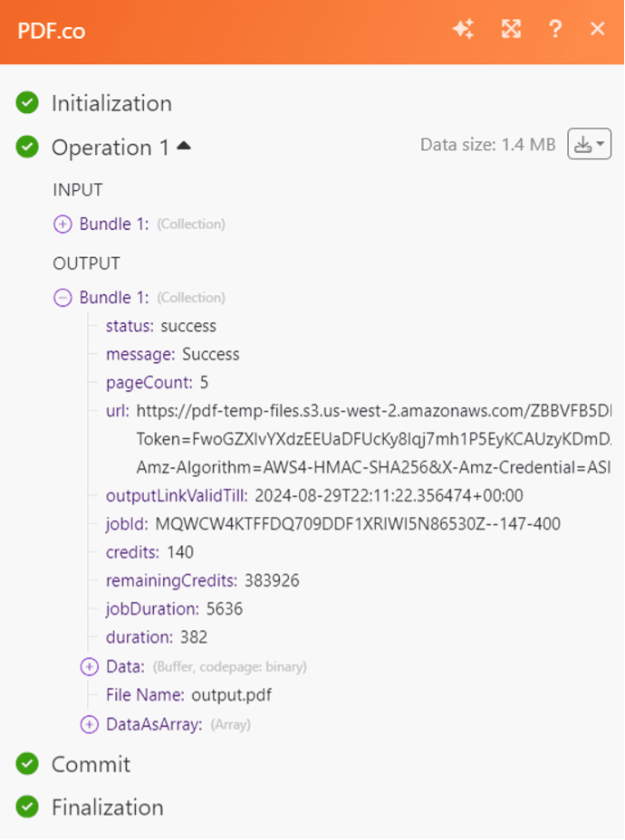Click the download icon for Operation 1 data
This screenshot has width=625, height=840.
(584, 143)
